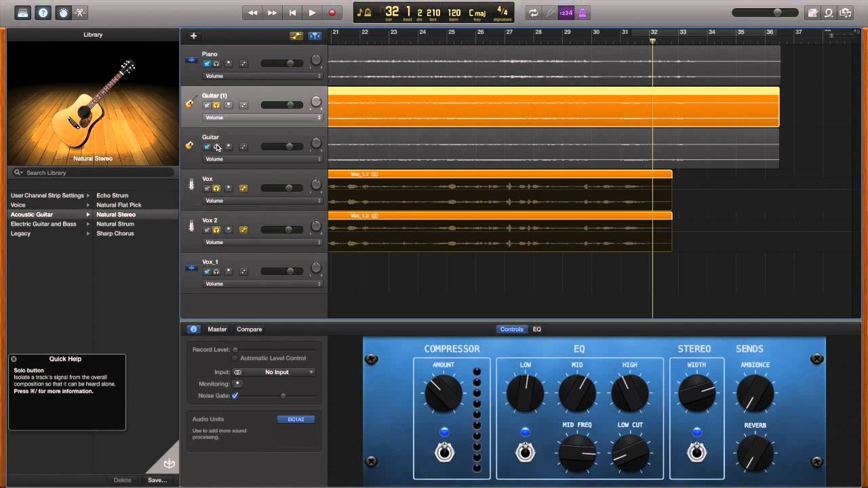
Task: Toggle automation button on the Vox 2 track
Action: click(x=243, y=230)
